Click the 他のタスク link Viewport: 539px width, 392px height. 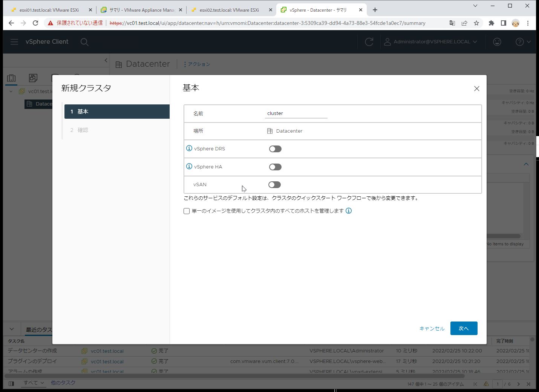tap(63, 383)
